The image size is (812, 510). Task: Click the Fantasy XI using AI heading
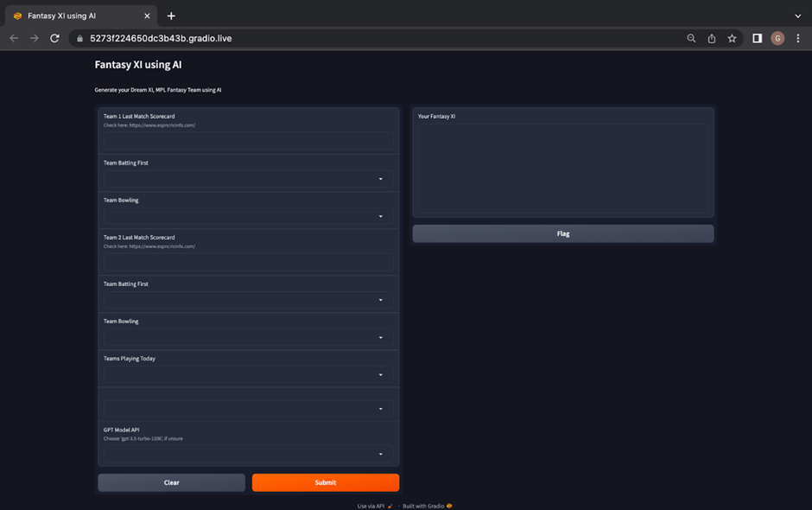[x=138, y=65]
